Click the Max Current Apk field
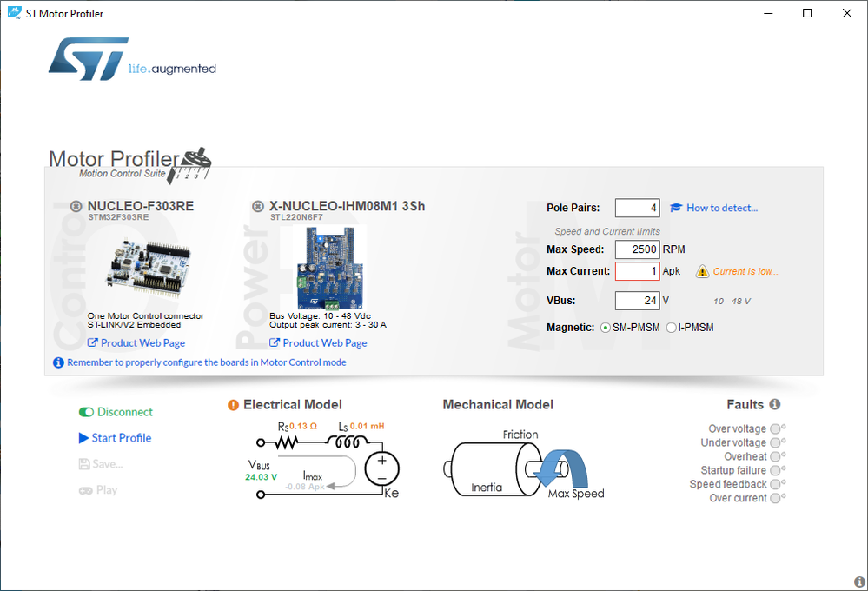The image size is (868, 591). [x=637, y=271]
